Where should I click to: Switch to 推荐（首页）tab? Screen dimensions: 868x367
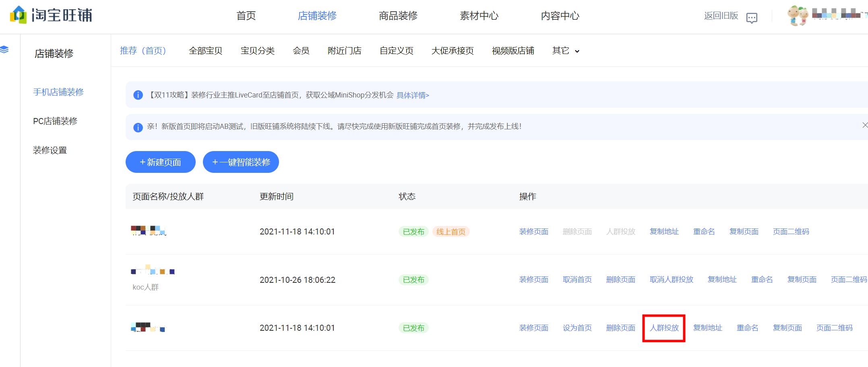(143, 51)
